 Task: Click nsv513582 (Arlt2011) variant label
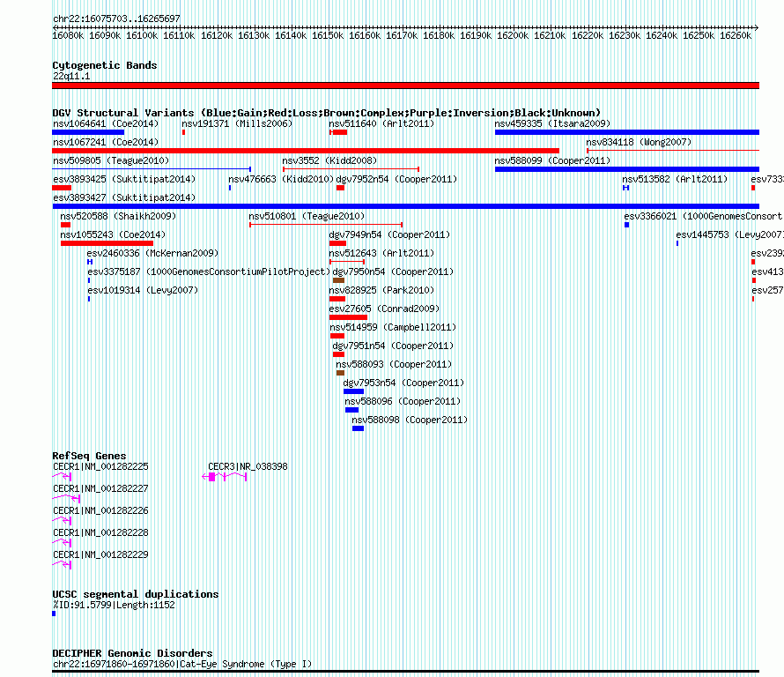coord(675,179)
